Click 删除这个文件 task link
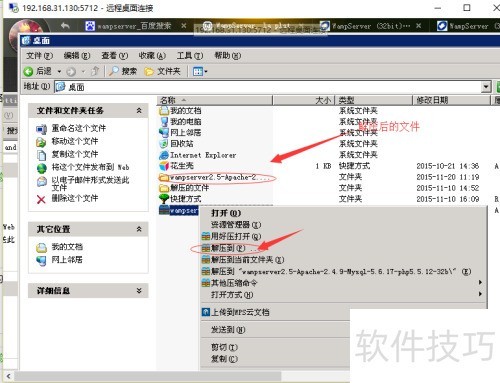500x383 pixels. (x=75, y=198)
